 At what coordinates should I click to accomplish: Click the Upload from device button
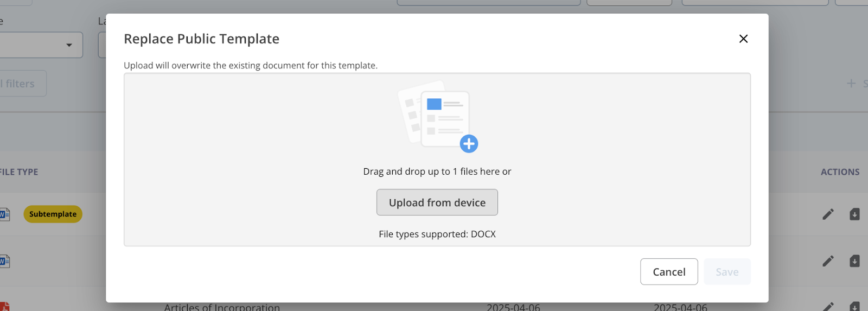coord(437,202)
